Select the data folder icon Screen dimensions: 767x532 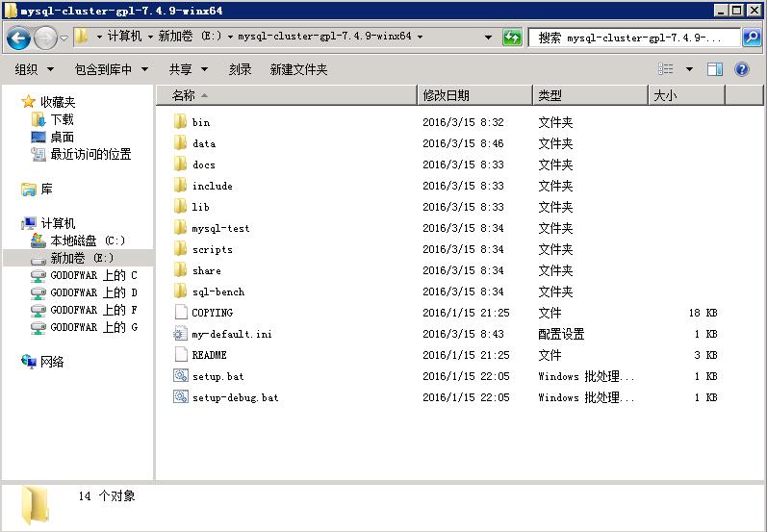181,142
